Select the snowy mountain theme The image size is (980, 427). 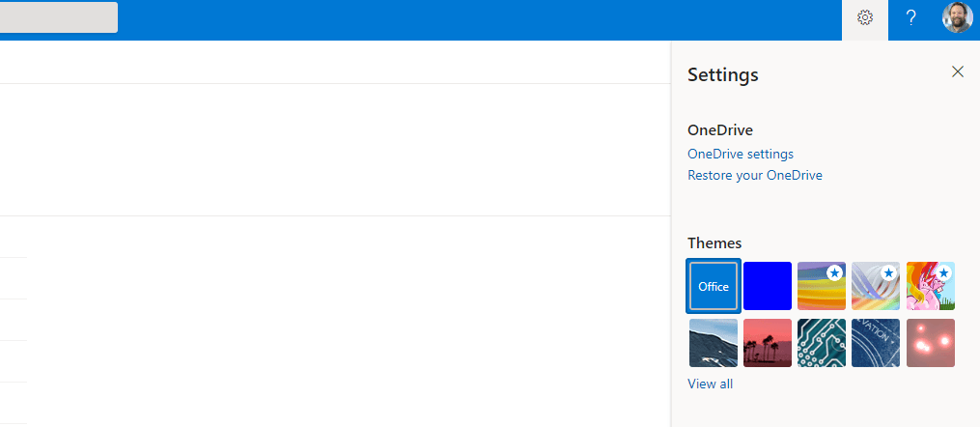[x=714, y=343]
